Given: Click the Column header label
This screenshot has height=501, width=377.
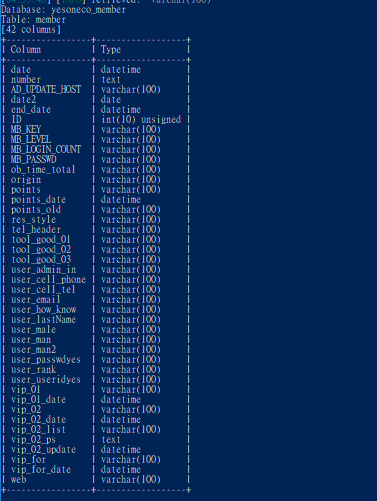Looking at the screenshot, I should pyautogui.click(x=26, y=50).
